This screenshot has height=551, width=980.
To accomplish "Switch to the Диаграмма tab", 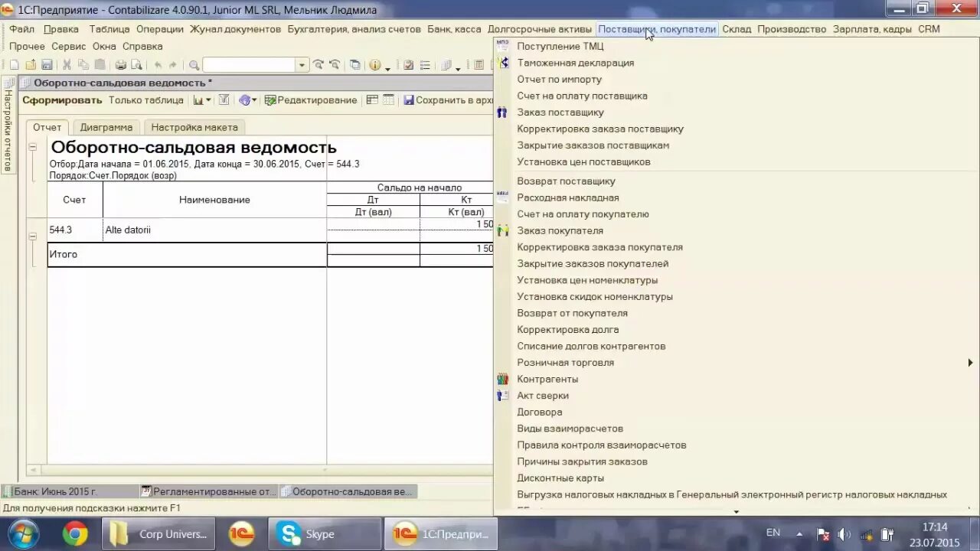I will click(x=106, y=127).
